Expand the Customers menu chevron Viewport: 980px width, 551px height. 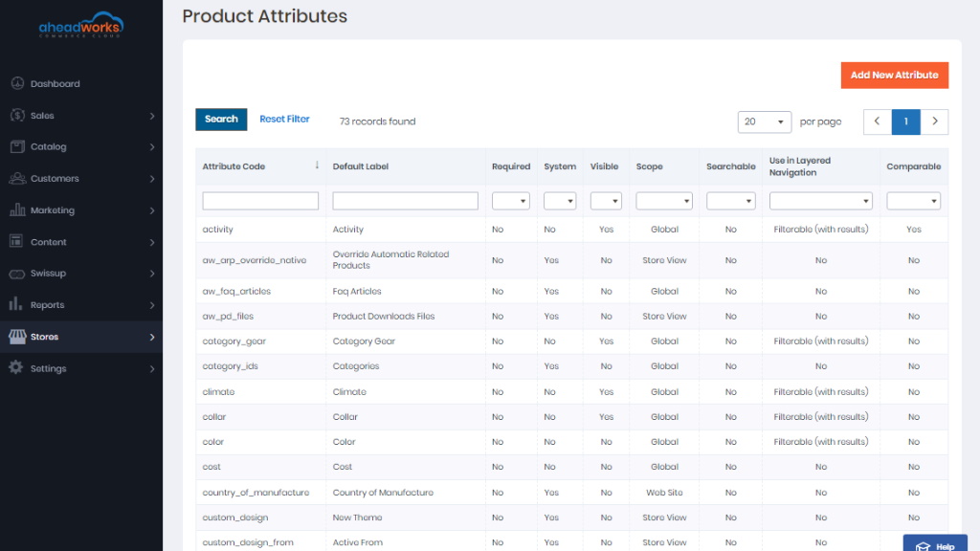pos(152,179)
